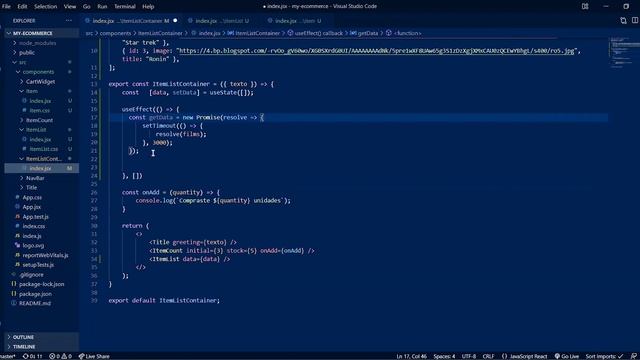Open the Go menu

87,6
